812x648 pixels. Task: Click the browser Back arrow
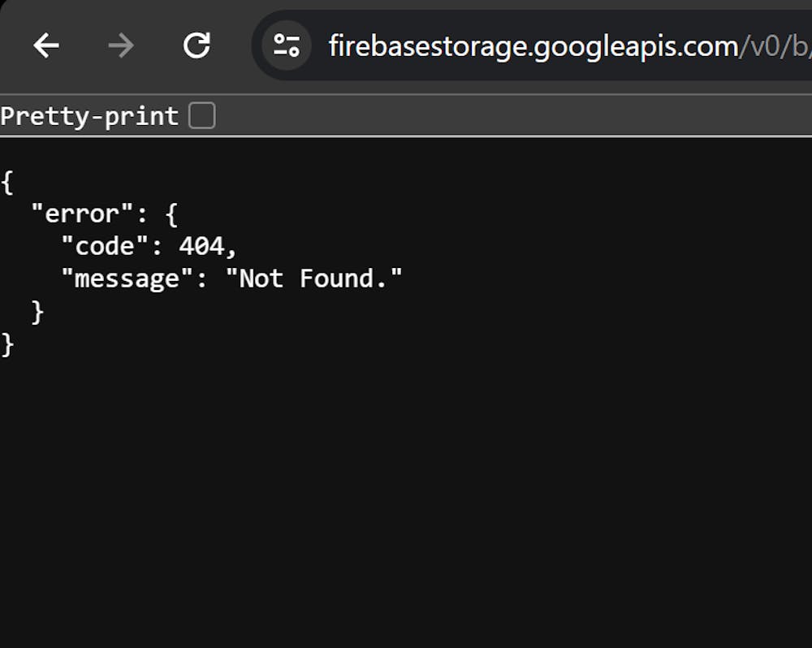click(x=46, y=46)
